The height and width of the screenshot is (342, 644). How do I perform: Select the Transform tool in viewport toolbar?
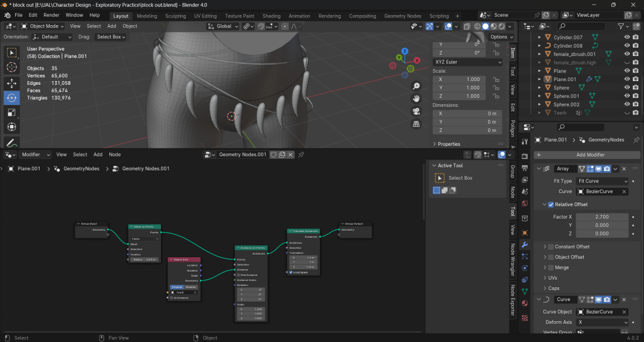pos(11,127)
